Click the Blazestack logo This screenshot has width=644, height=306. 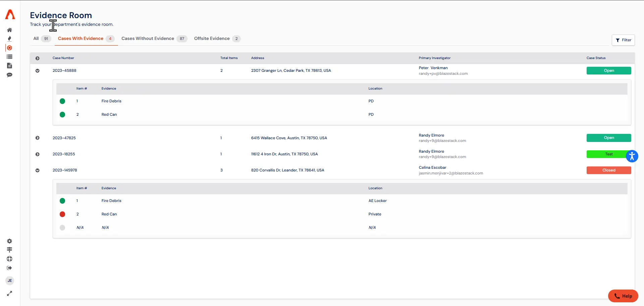point(10,14)
